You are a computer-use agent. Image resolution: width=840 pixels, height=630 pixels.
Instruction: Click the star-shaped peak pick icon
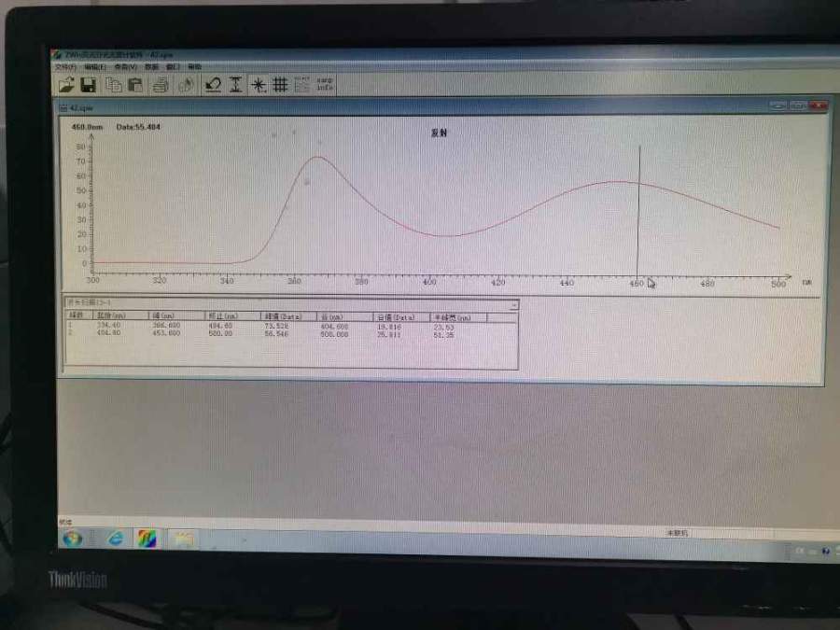259,85
